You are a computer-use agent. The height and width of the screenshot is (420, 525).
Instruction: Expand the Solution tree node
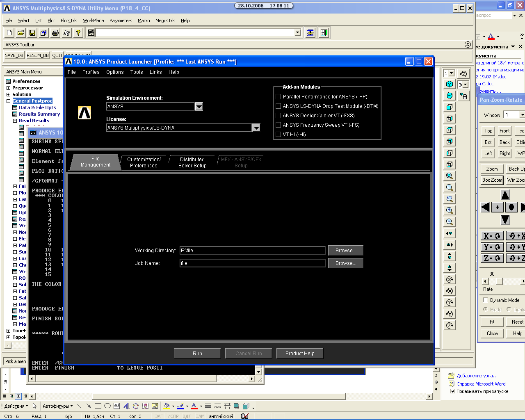8,94
